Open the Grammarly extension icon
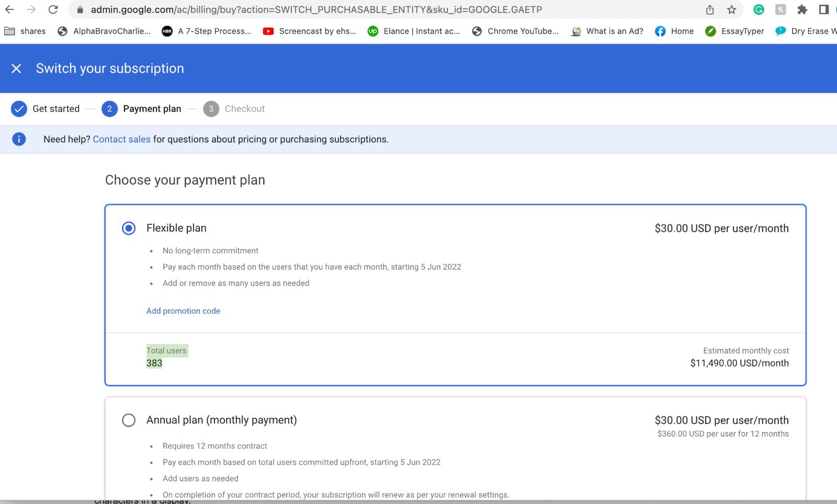The height and width of the screenshot is (504, 837). [x=759, y=9]
